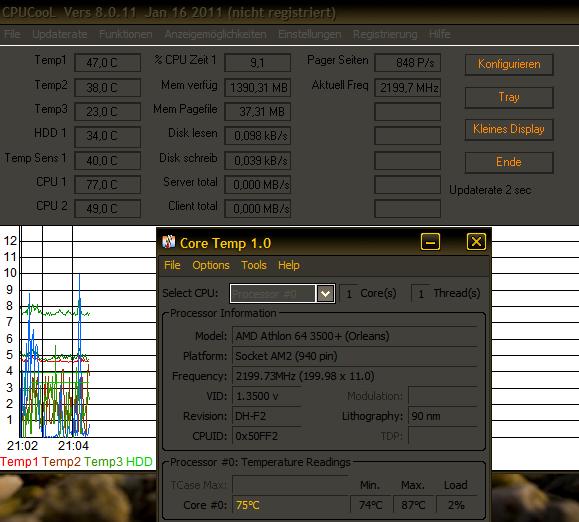Click the Pager Seiten value 848 P/s
579x522 pixels.
(408, 63)
